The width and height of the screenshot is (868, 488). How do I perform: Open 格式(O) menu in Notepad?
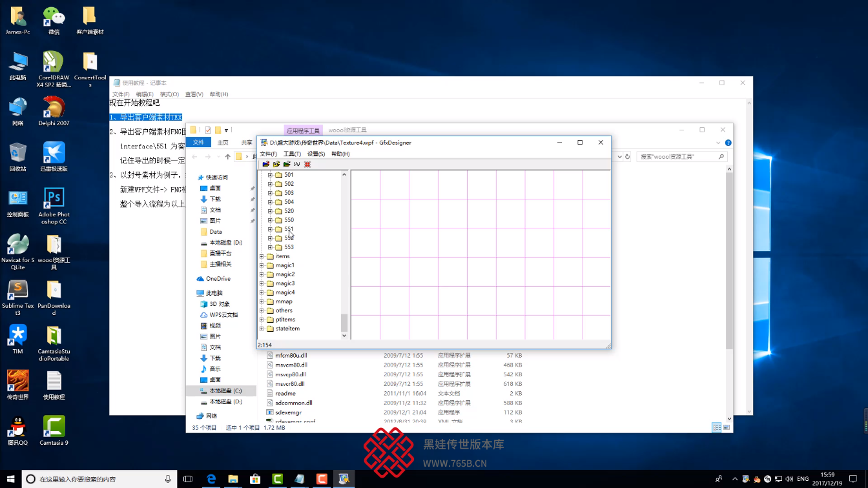click(169, 94)
